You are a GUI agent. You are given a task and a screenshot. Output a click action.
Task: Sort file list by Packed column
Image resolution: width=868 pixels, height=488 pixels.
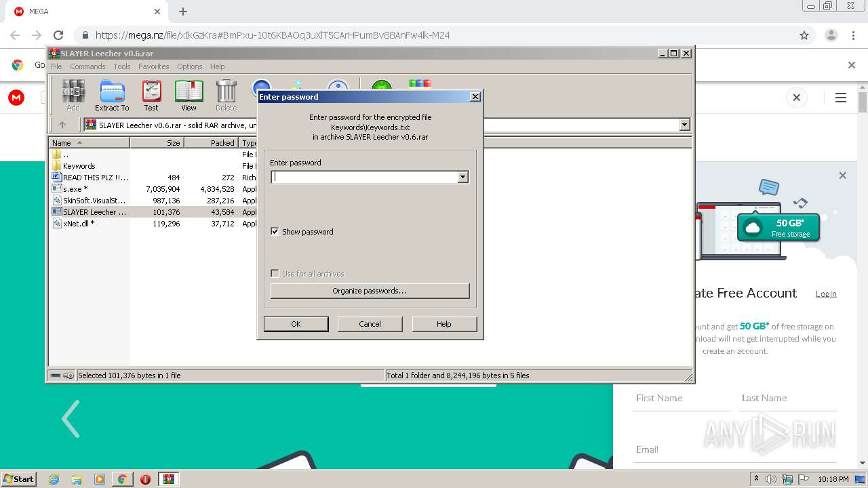[x=212, y=143]
